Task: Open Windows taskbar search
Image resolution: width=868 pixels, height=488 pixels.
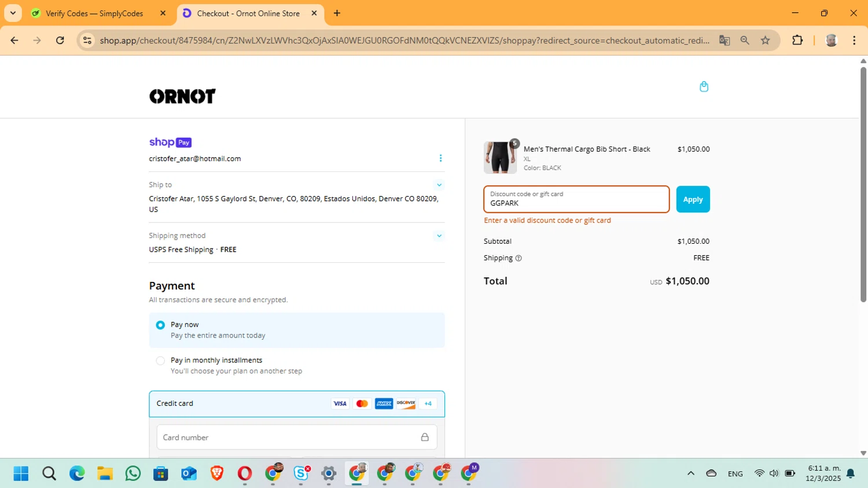Action: 49,474
